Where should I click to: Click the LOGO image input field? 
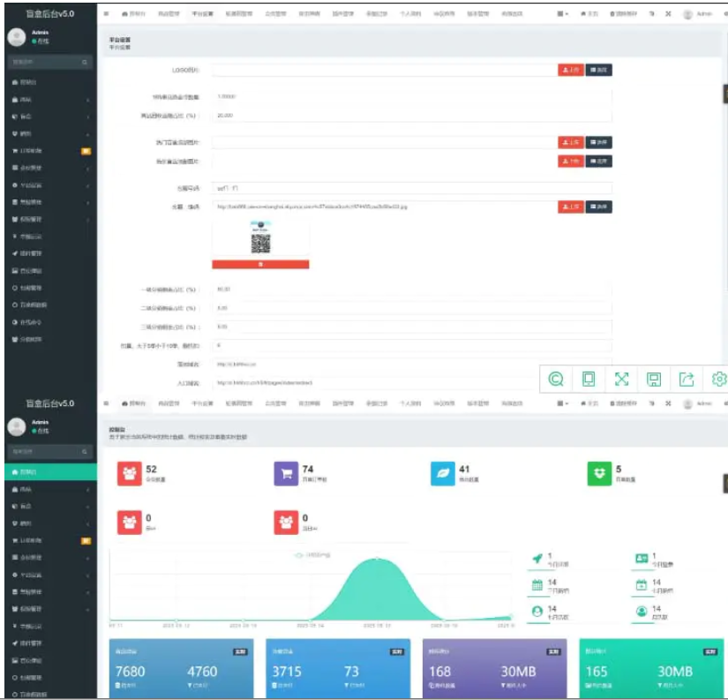pyautogui.click(x=385, y=70)
